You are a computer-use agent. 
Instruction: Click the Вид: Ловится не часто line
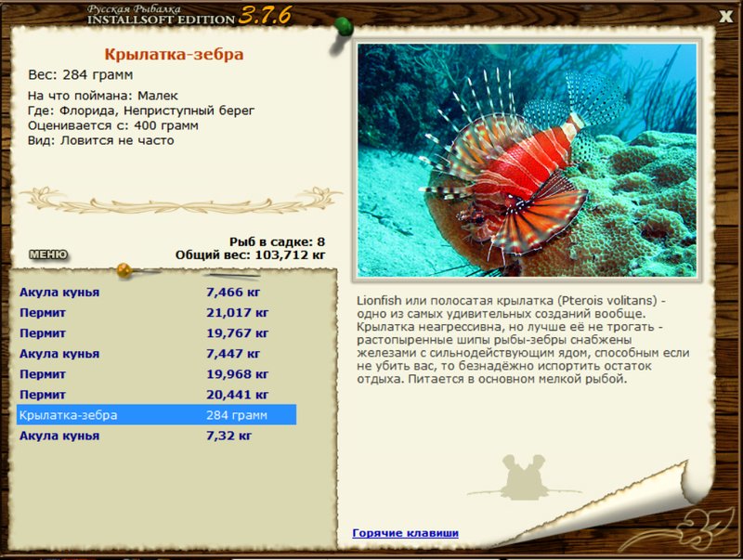click(x=101, y=141)
